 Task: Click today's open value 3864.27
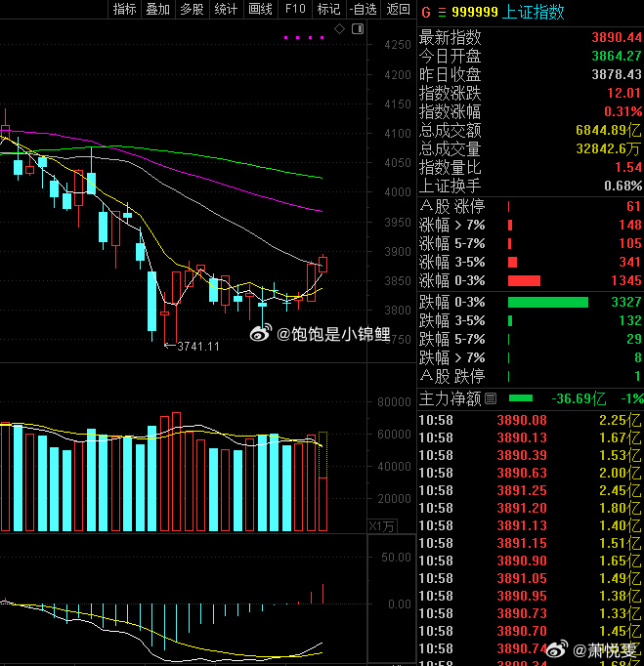click(x=617, y=56)
